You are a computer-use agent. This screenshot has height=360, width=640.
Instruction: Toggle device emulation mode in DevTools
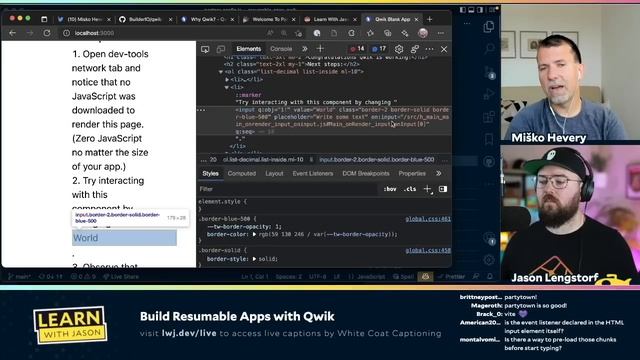click(221, 49)
